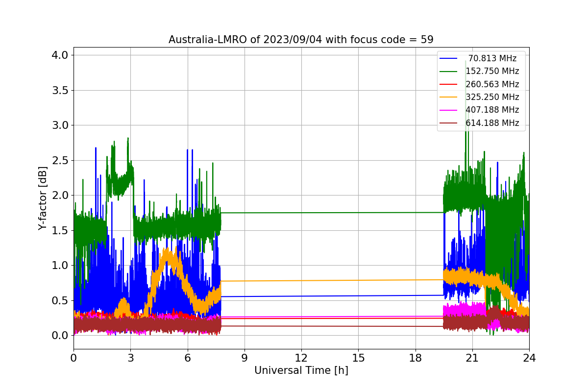Click the x-axis tick label '12'
The image size is (588, 392).
301,358
